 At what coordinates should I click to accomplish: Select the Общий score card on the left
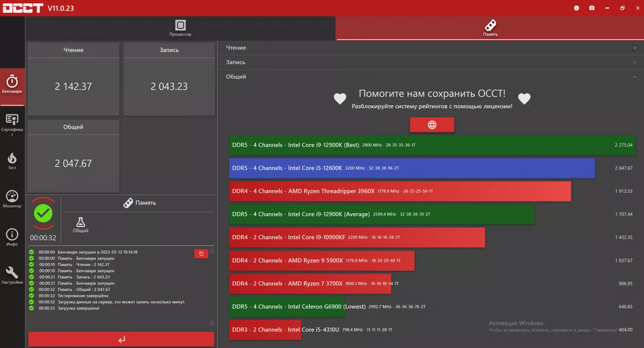pyautogui.click(x=73, y=156)
